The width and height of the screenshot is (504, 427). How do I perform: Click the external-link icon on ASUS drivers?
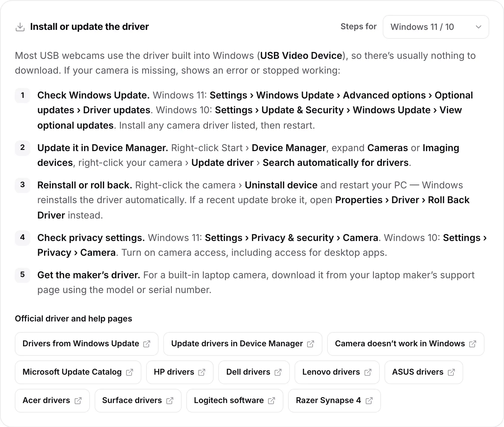tap(451, 372)
